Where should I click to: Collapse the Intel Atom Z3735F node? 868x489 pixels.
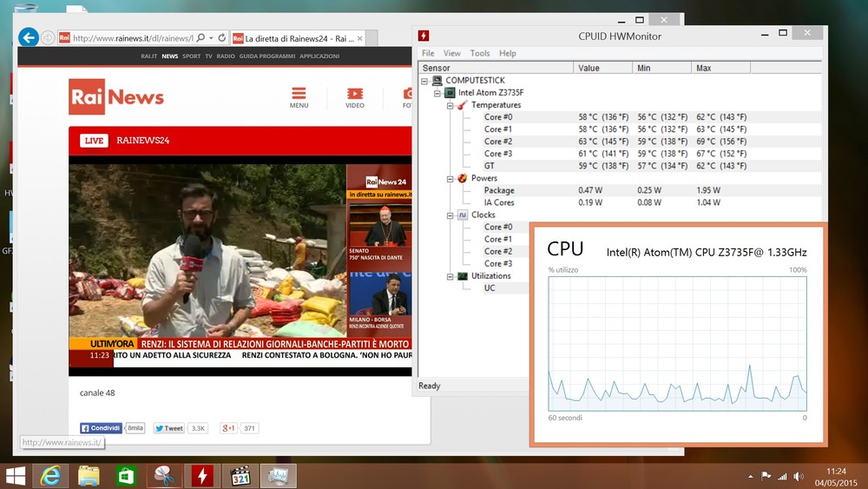(437, 93)
